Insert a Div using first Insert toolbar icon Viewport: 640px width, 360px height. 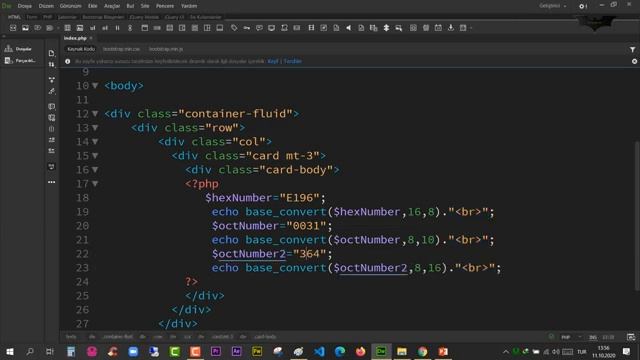pos(13,28)
